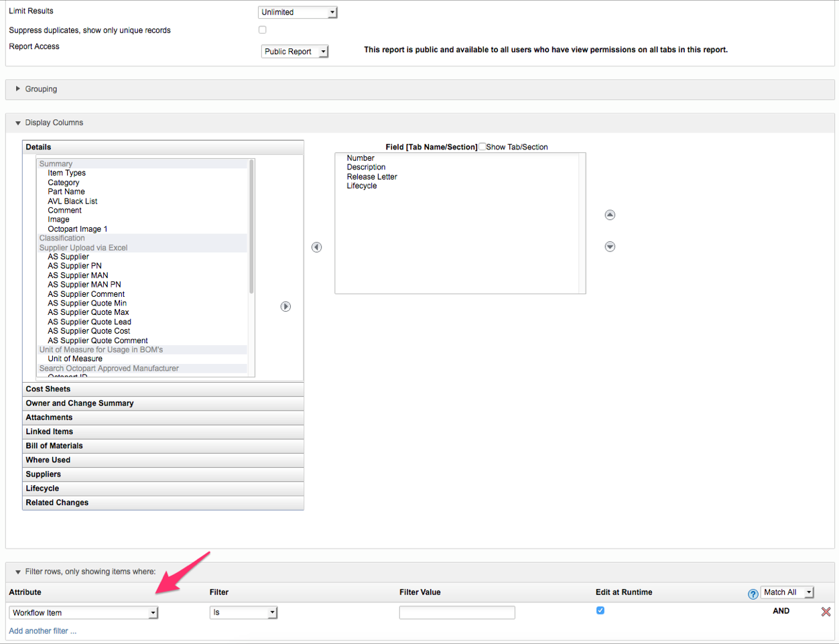The width and height of the screenshot is (839, 644).
Task: Select 'AS Supplier PN' in the Details list
Action: [x=77, y=265]
